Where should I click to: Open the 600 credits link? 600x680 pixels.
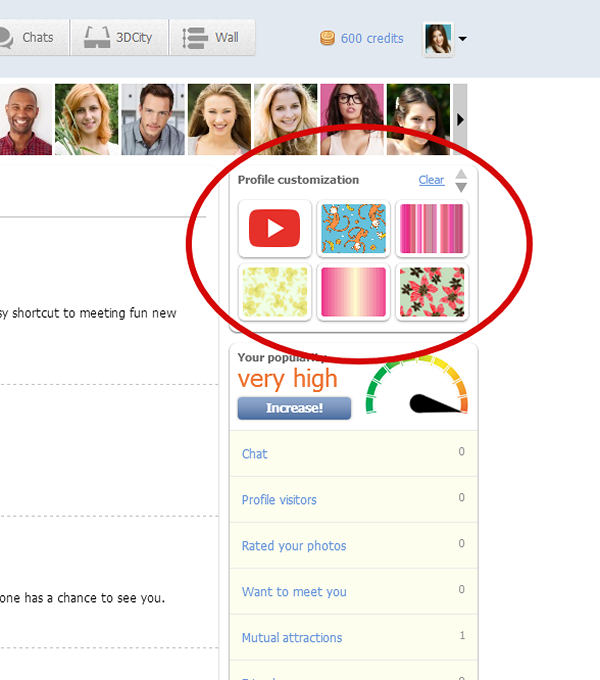(x=372, y=38)
